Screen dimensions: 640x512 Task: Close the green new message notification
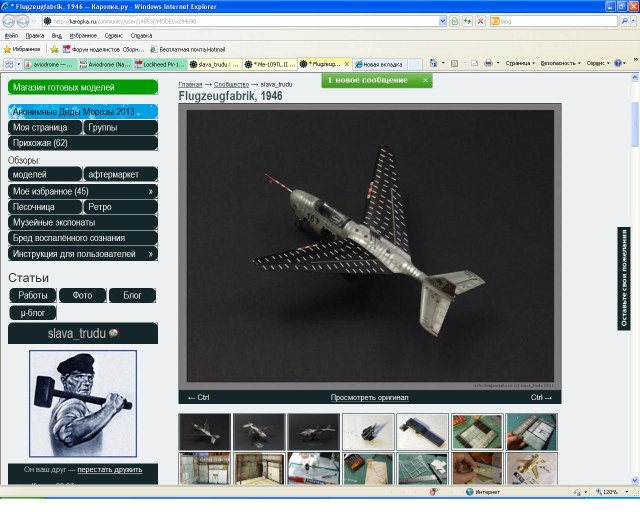pos(425,80)
